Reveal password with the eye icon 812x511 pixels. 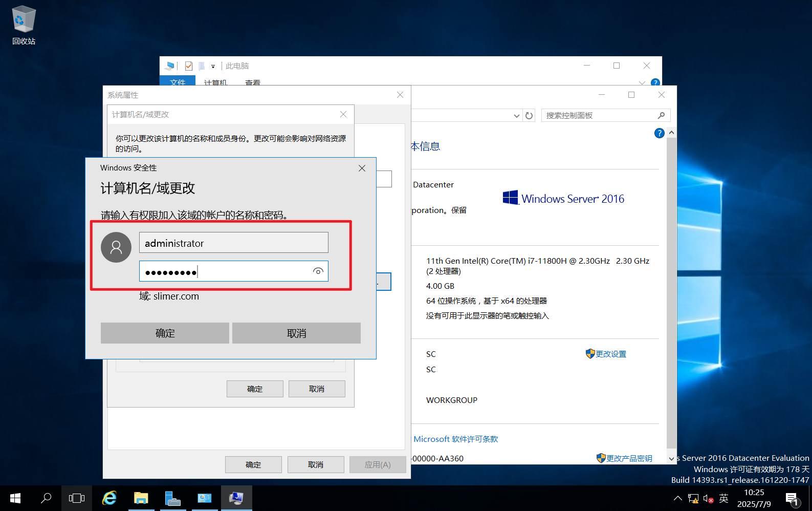[x=318, y=271]
